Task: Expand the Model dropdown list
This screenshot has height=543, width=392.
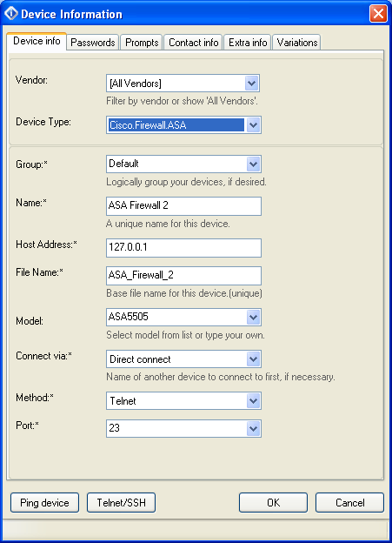Action: [x=253, y=318]
